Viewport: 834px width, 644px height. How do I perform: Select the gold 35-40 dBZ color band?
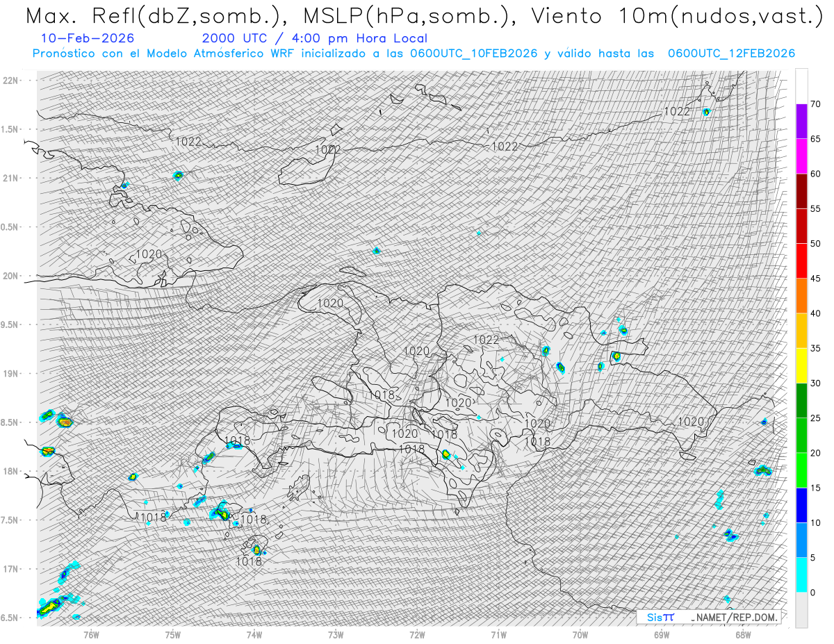point(801,331)
